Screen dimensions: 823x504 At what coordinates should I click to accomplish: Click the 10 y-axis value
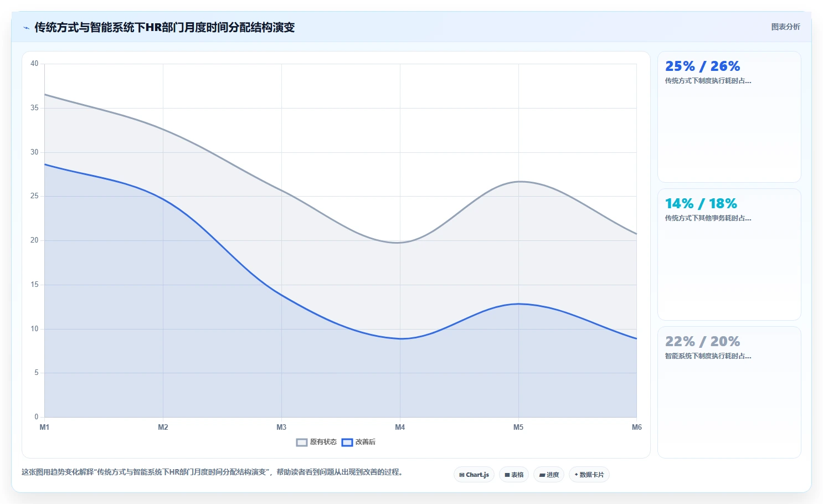pos(34,329)
